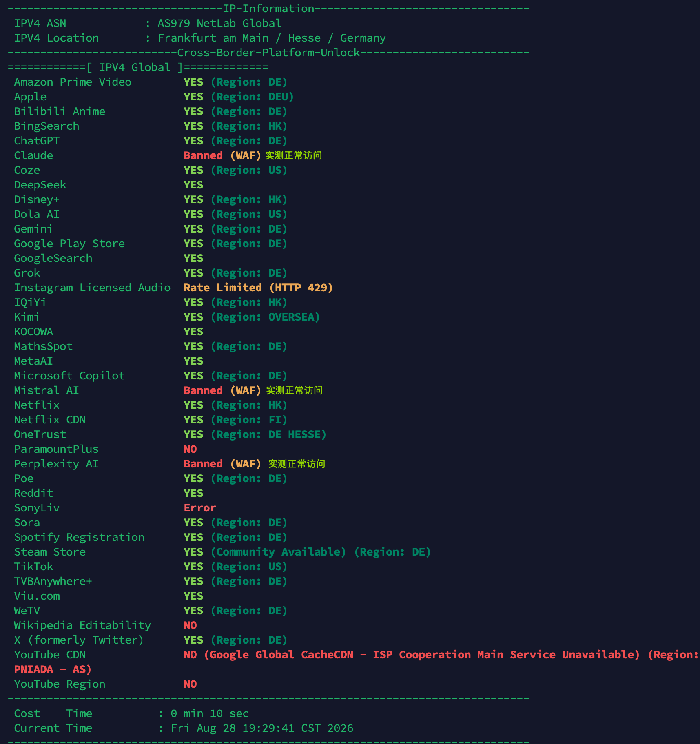This screenshot has height=744, width=700.
Task: Select Kimi's 'YES (Region: OVERSEA)' result
Action: (x=252, y=317)
